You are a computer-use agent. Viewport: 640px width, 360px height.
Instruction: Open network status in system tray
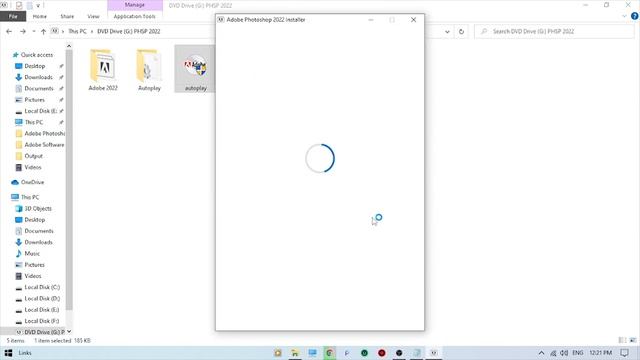coord(553,353)
